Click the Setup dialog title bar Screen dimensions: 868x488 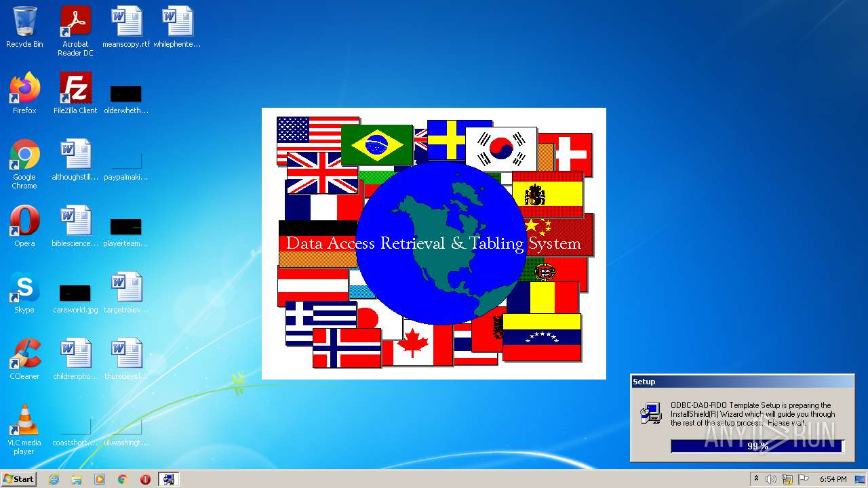pyautogui.click(x=742, y=382)
